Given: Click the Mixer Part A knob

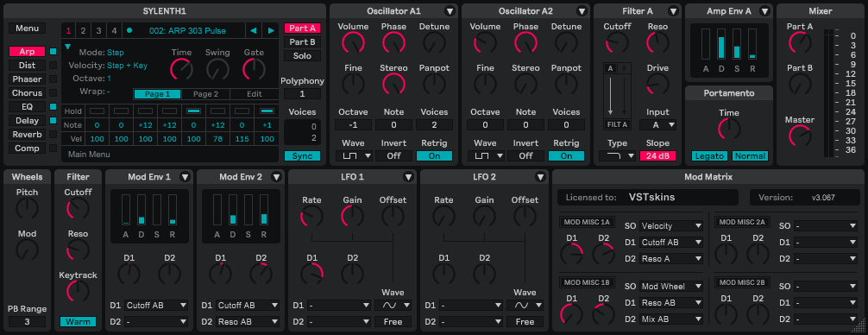Looking at the screenshot, I should coord(799,42).
